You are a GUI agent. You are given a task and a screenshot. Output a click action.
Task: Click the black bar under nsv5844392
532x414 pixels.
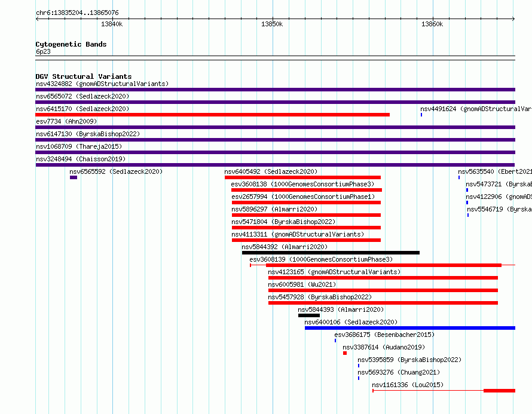point(331,253)
